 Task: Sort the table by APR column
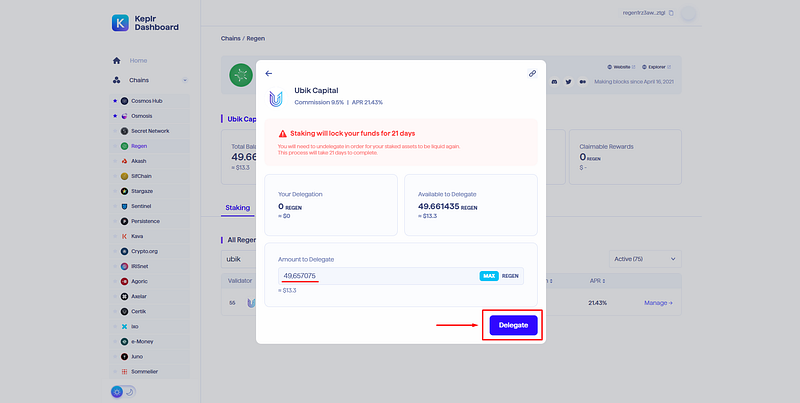596,281
